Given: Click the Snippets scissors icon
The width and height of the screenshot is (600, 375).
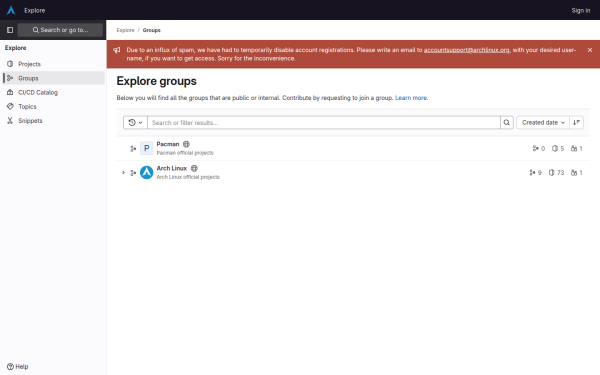Looking at the screenshot, I should 10,121.
